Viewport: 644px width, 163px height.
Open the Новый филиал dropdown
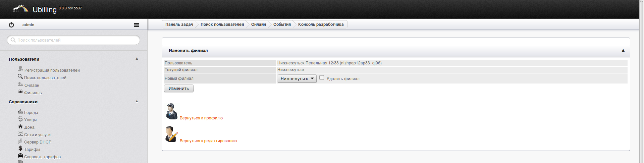pos(297,79)
